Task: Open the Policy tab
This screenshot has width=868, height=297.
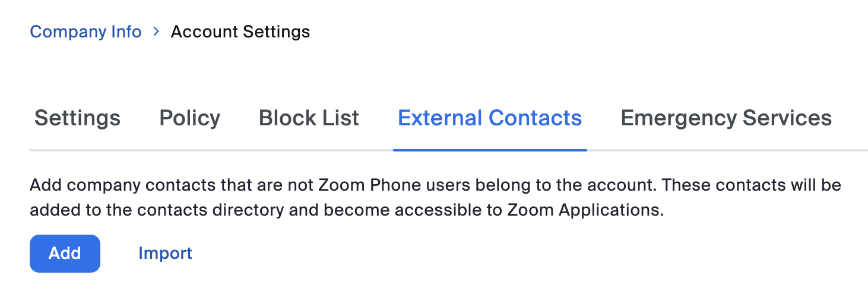Action: (x=189, y=118)
